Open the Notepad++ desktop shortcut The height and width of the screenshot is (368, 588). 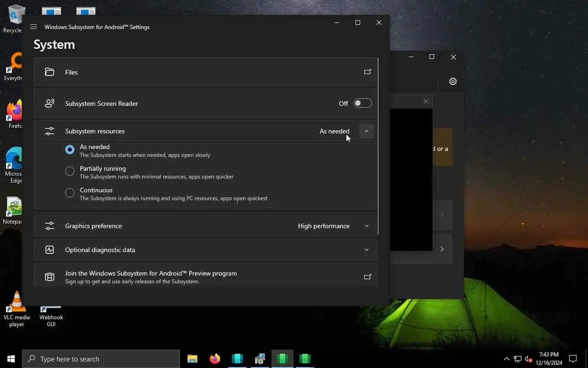[13, 211]
